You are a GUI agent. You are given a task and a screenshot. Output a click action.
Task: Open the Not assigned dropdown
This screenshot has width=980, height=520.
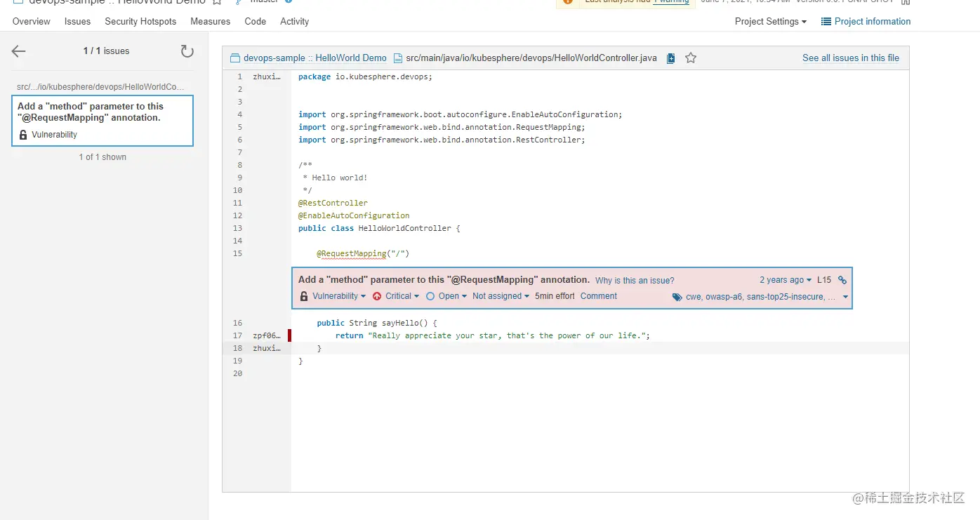tap(501, 296)
